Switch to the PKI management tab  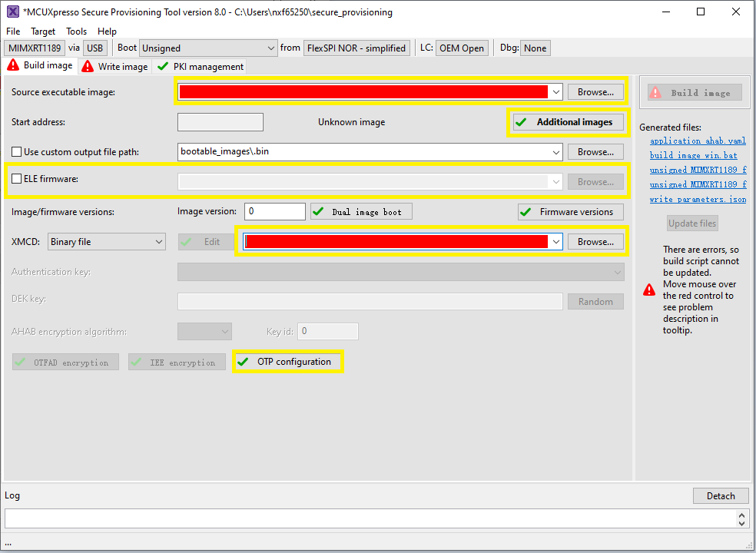pyautogui.click(x=201, y=67)
